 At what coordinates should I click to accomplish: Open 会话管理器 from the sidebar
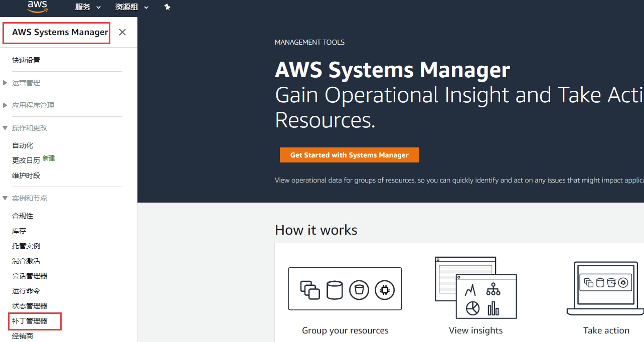coord(30,276)
